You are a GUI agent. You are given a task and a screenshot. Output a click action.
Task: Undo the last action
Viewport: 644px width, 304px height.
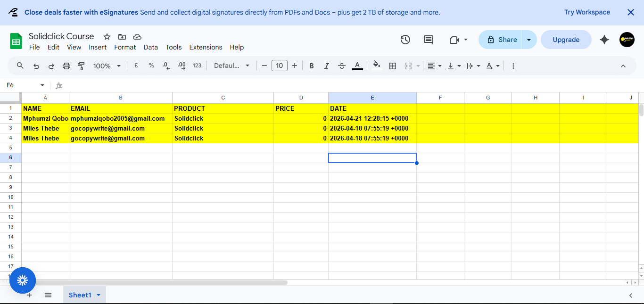click(36, 66)
